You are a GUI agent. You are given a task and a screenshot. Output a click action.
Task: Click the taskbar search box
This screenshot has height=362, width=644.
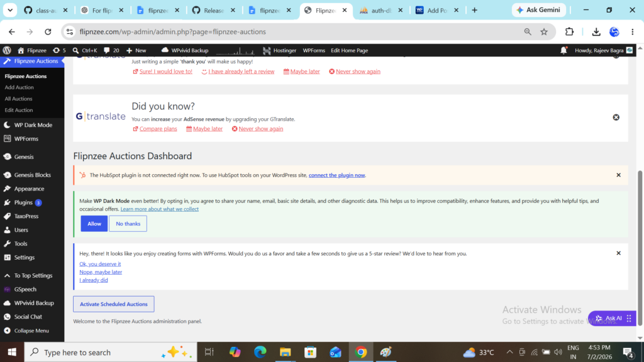111,352
